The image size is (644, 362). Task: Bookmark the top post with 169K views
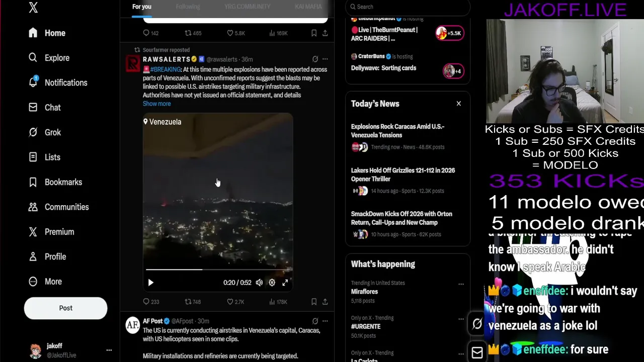tap(314, 33)
